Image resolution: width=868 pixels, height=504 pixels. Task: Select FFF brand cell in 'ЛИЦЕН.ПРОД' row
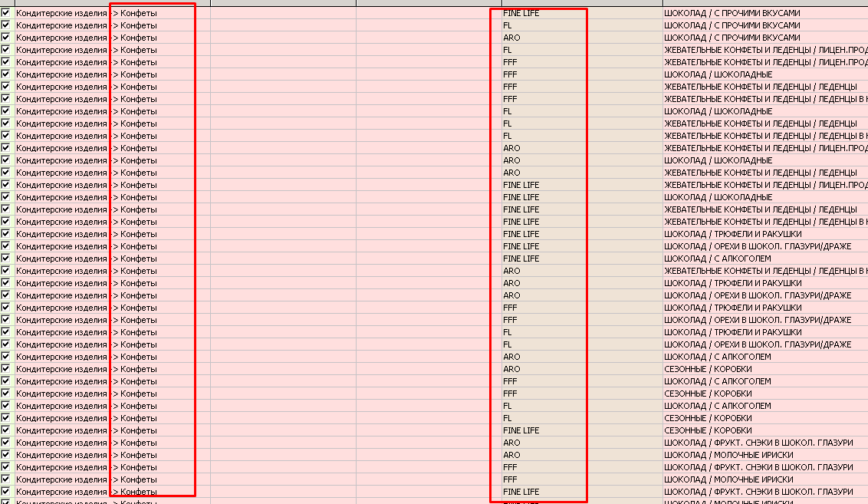[582, 62]
